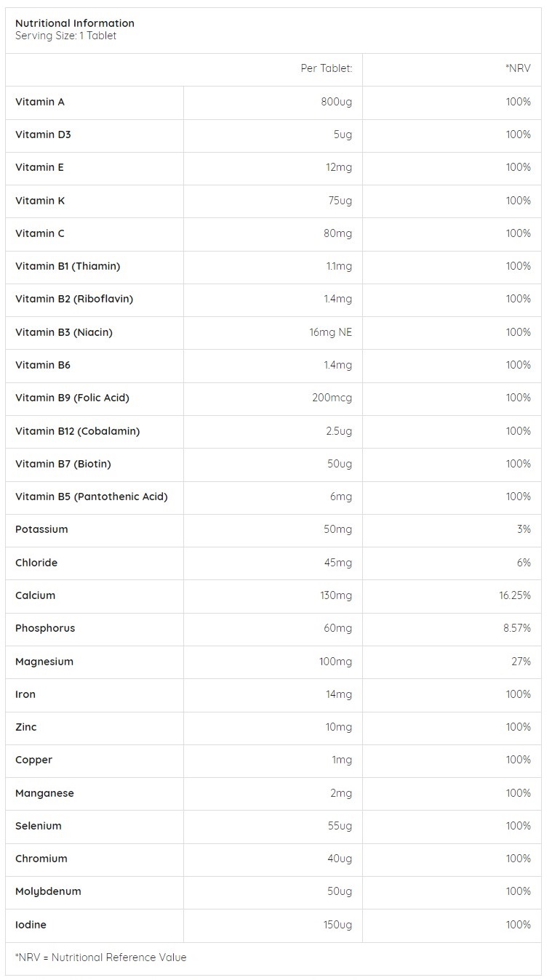Select the Vitamin B5 (Pantothenic Acid) label
This screenshot has height=980, width=552.
92,497
